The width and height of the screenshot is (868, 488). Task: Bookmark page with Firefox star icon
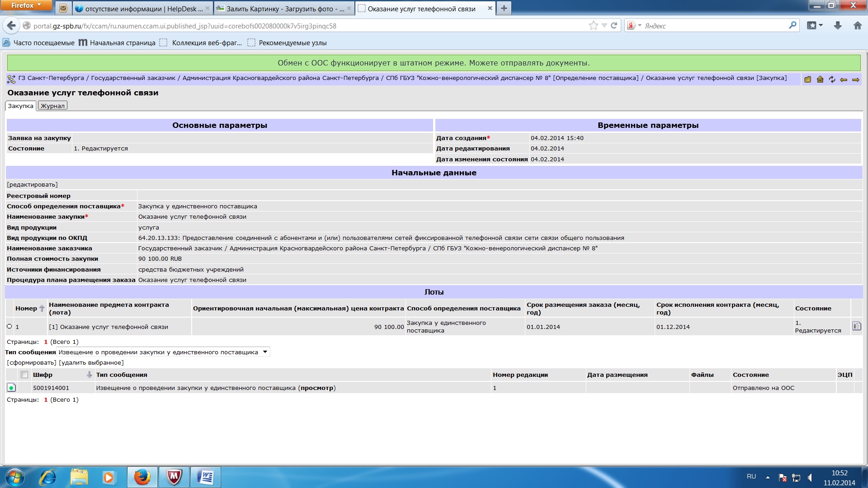(x=593, y=26)
